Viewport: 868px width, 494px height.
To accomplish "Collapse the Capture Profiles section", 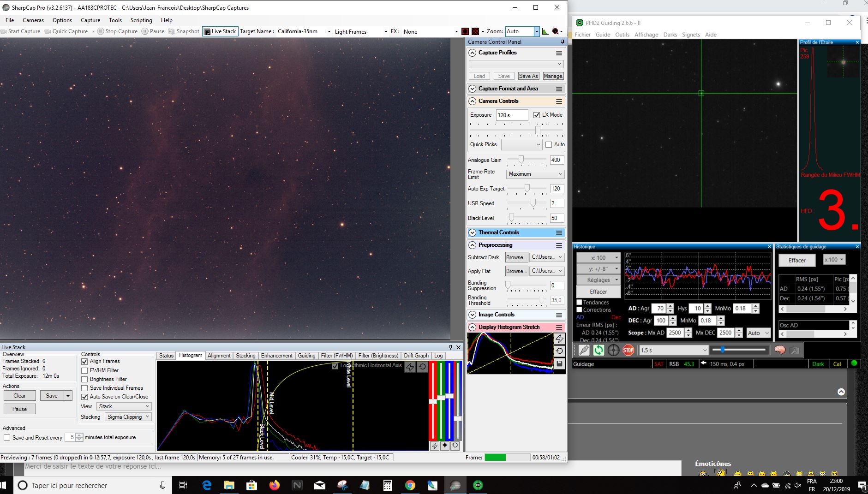I will click(x=472, y=53).
